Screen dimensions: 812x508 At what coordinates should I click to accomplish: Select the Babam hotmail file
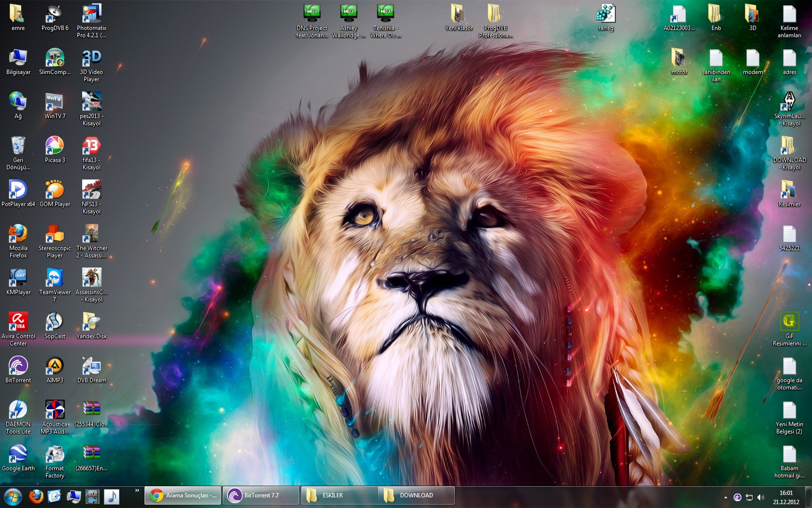(x=789, y=462)
